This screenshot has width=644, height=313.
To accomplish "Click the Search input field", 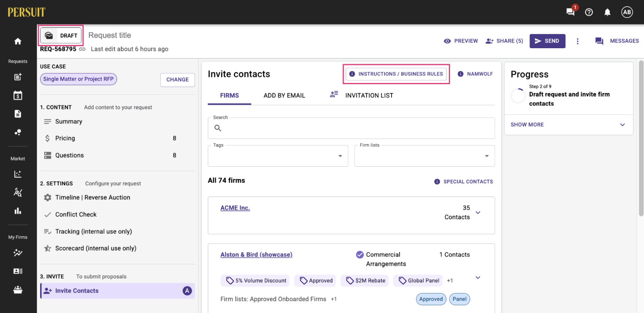I will point(351,128).
